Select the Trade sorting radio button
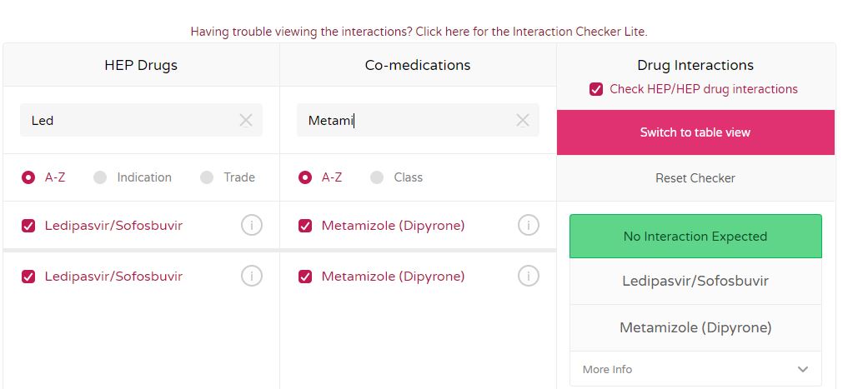Screen dimensions: 868x389 [x=207, y=177]
